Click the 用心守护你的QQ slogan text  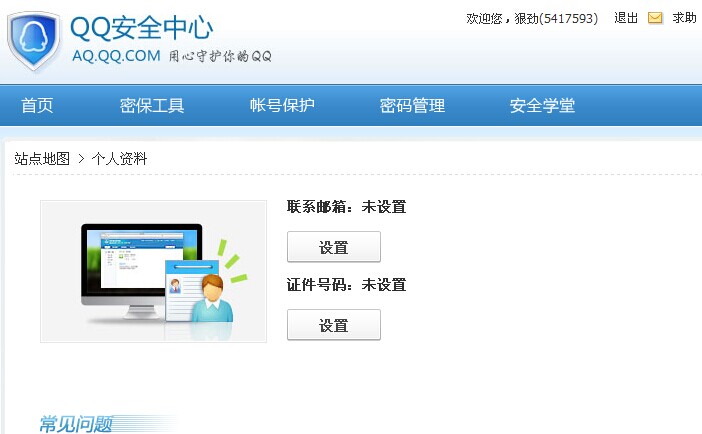pyautogui.click(x=220, y=56)
